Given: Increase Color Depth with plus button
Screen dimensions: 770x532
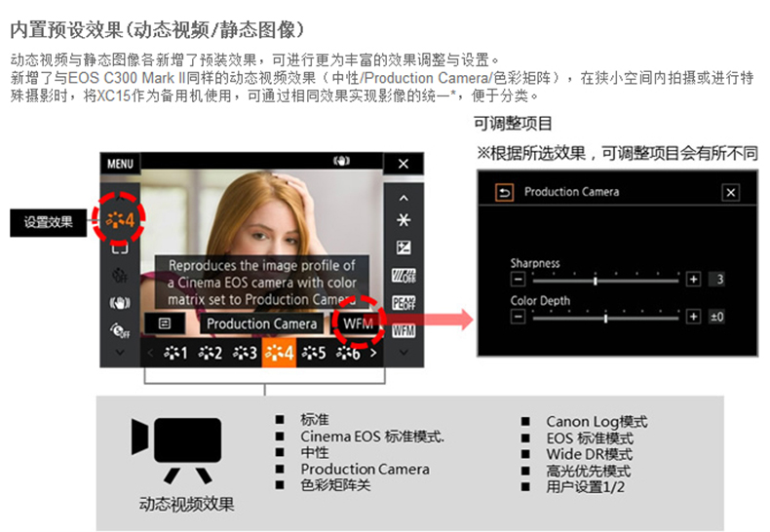Looking at the screenshot, I should click(x=693, y=317).
